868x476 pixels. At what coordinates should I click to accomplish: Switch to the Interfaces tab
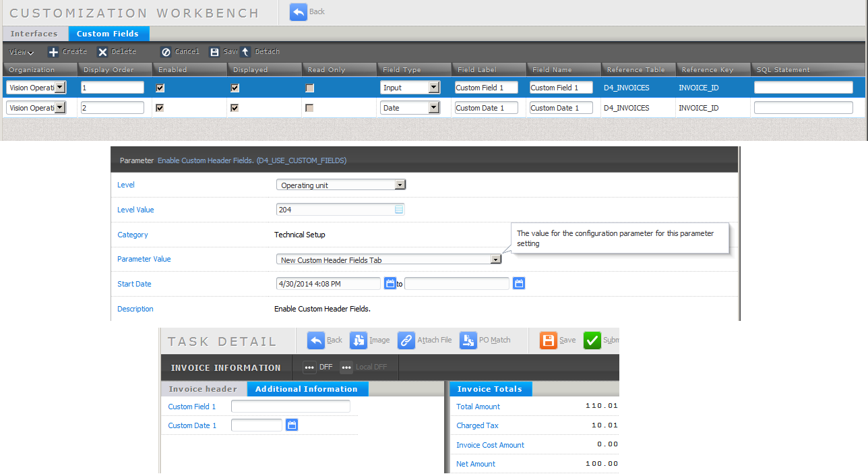34,34
